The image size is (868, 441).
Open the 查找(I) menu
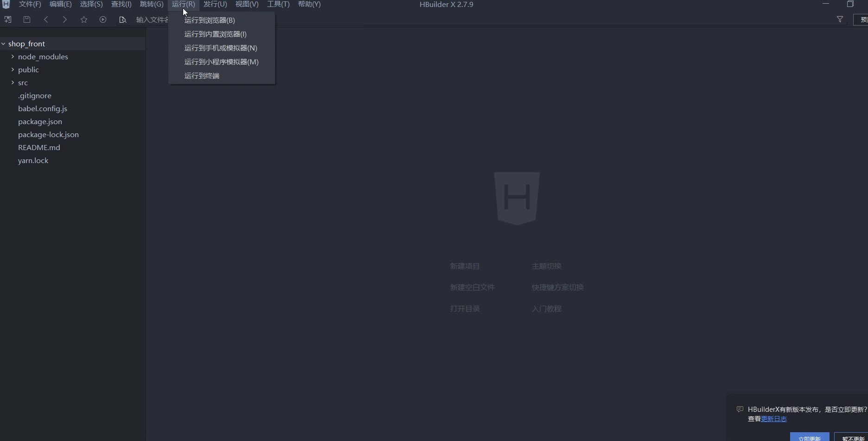(121, 4)
